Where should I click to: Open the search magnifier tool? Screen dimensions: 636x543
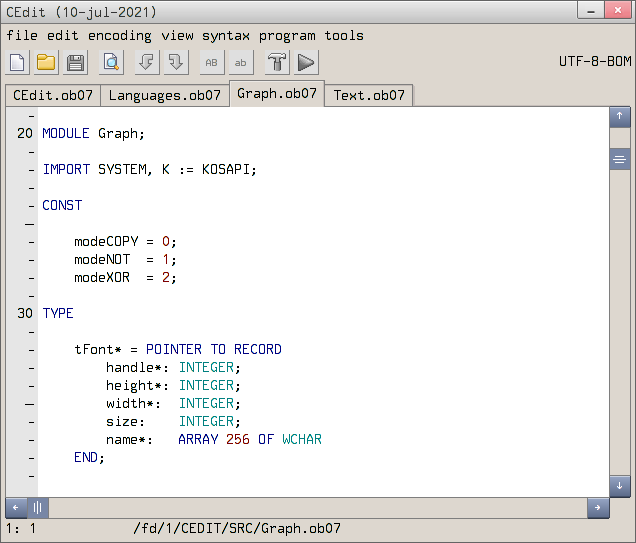(x=111, y=63)
